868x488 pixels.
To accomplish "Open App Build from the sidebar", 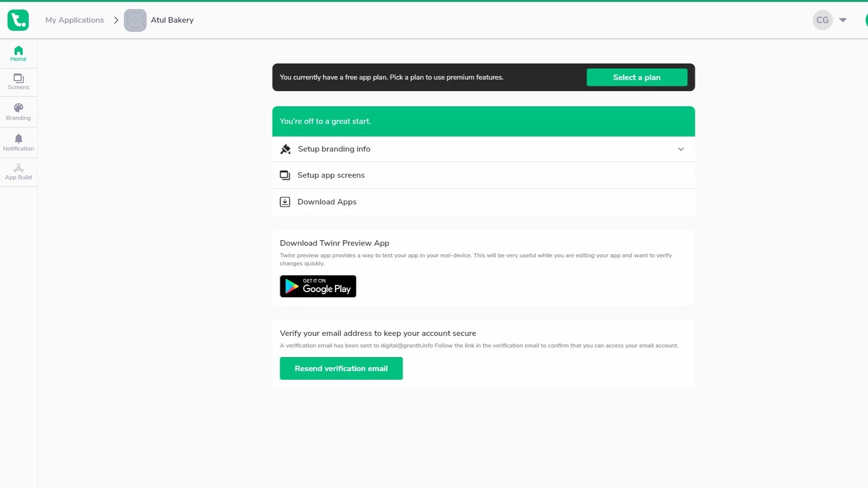I will coord(19,172).
